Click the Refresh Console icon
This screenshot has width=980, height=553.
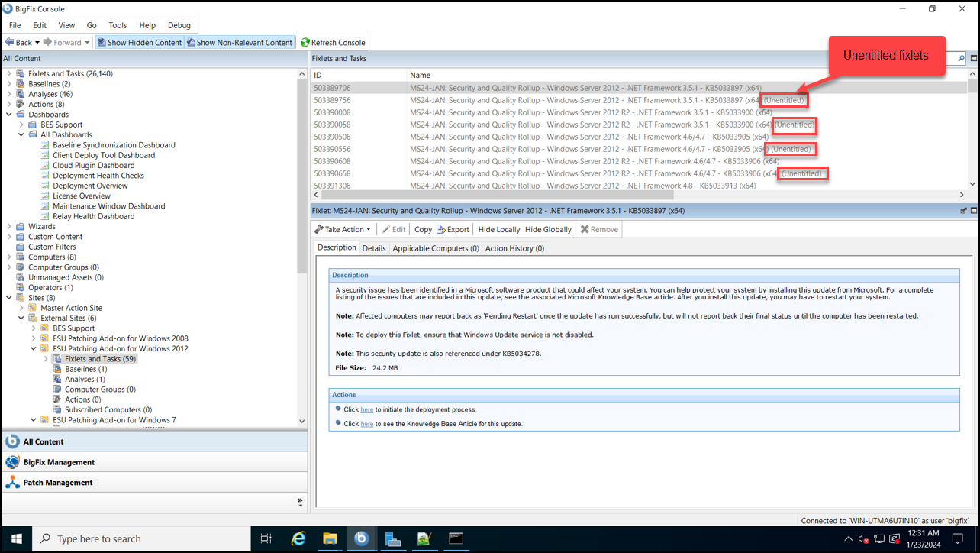(305, 43)
